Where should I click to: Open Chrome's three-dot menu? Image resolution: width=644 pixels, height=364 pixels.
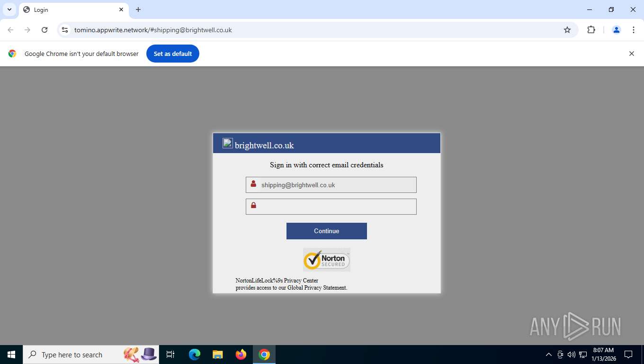(x=634, y=30)
